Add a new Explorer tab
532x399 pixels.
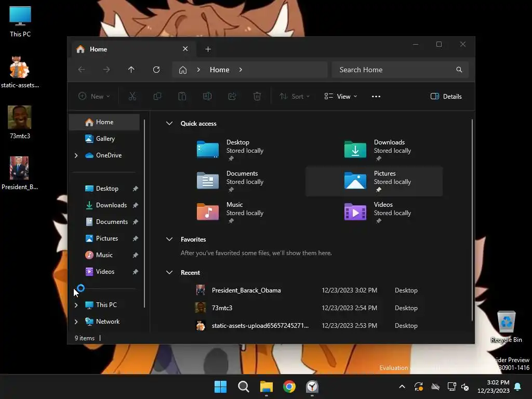208,49
